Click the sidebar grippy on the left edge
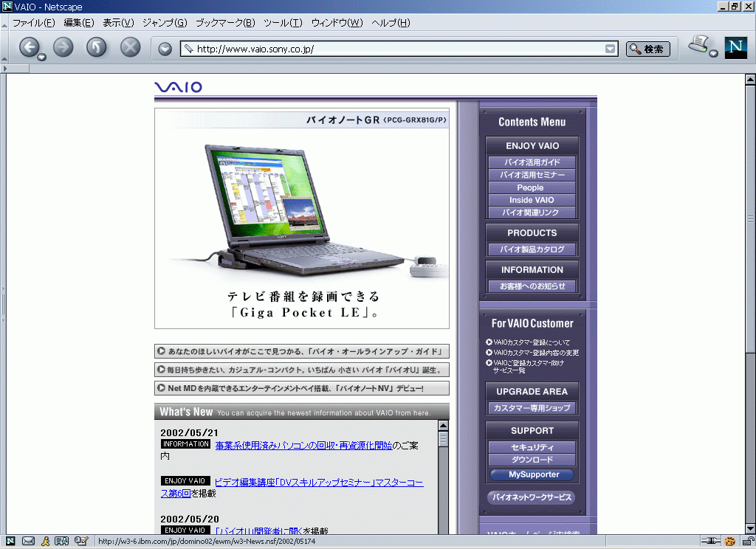This screenshot has height=549, width=756. (3, 304)
